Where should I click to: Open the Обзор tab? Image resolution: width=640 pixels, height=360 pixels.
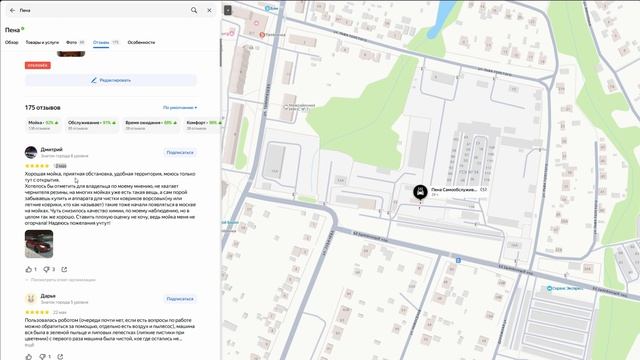(x=11, y=42)
